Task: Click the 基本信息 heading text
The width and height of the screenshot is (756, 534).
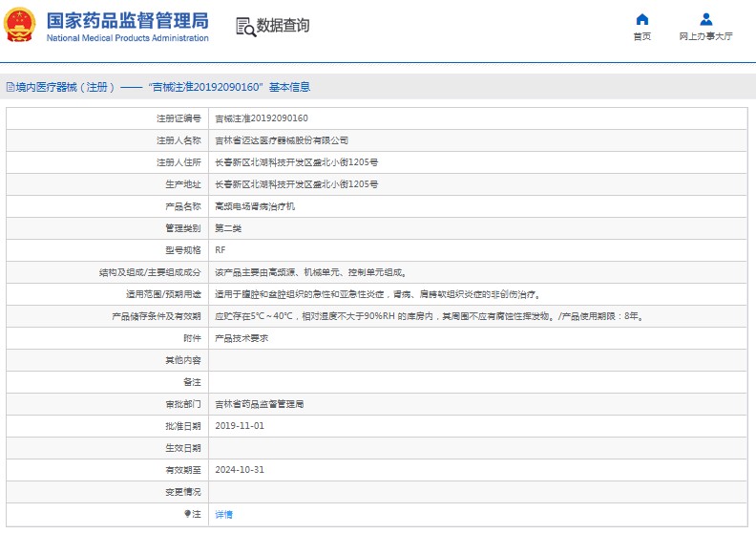Action: pos(290,87)
